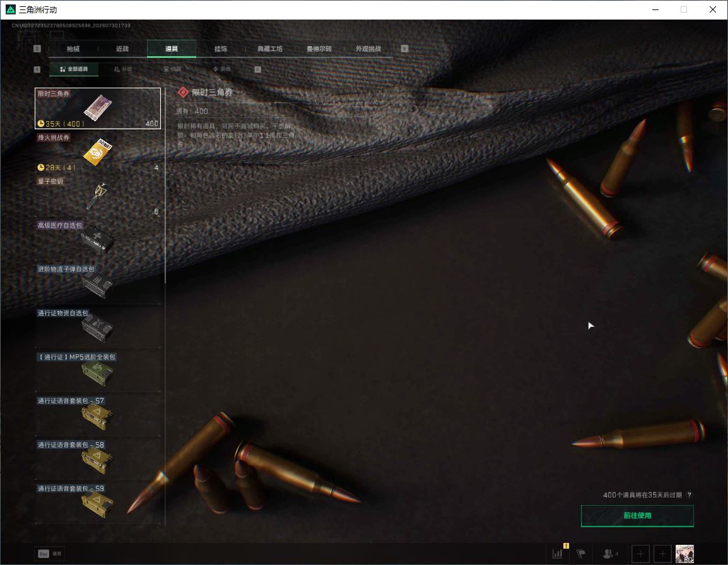Screen dimensions: 728x565
Task: Click the A key hint left of 全部道具
Action: (37, 69)
